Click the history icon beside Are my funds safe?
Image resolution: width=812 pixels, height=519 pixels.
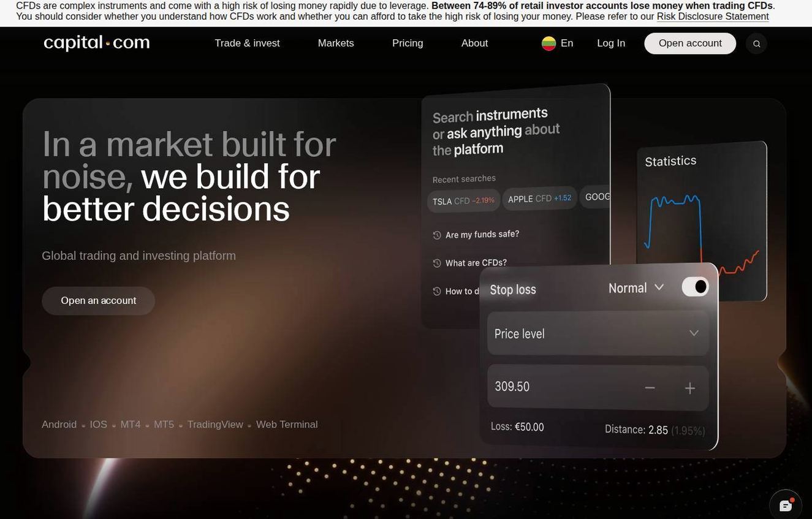coord(437,235)
